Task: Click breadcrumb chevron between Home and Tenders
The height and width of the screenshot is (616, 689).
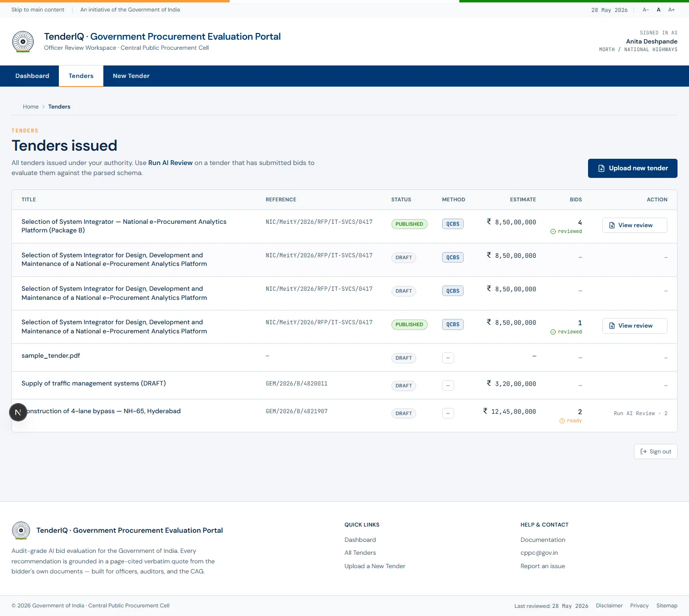Action: coord(44,107)
